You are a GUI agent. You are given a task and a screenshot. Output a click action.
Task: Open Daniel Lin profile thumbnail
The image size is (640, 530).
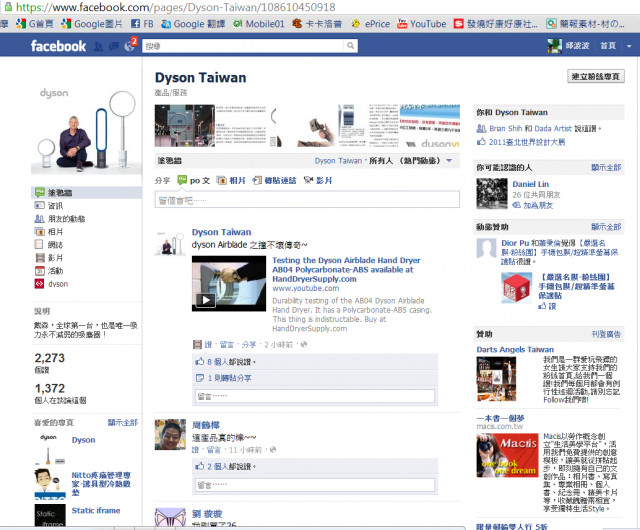(x=492, y=194)
